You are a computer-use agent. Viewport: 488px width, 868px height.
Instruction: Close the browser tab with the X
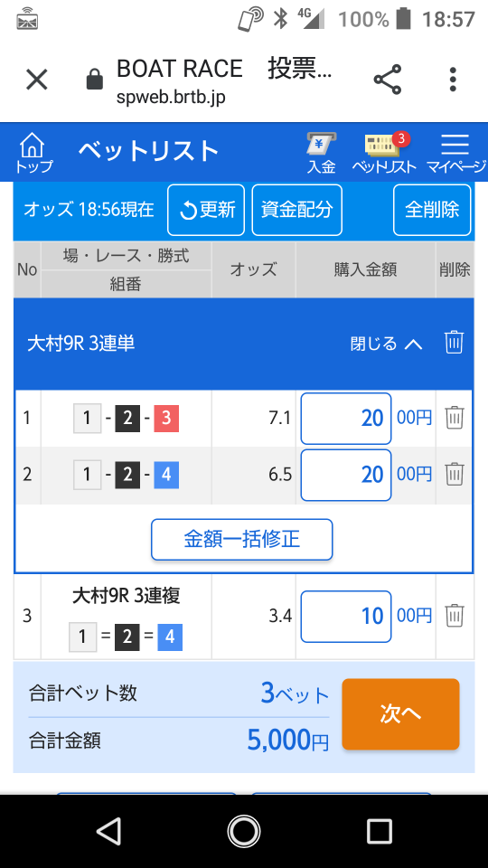point(37,80)
